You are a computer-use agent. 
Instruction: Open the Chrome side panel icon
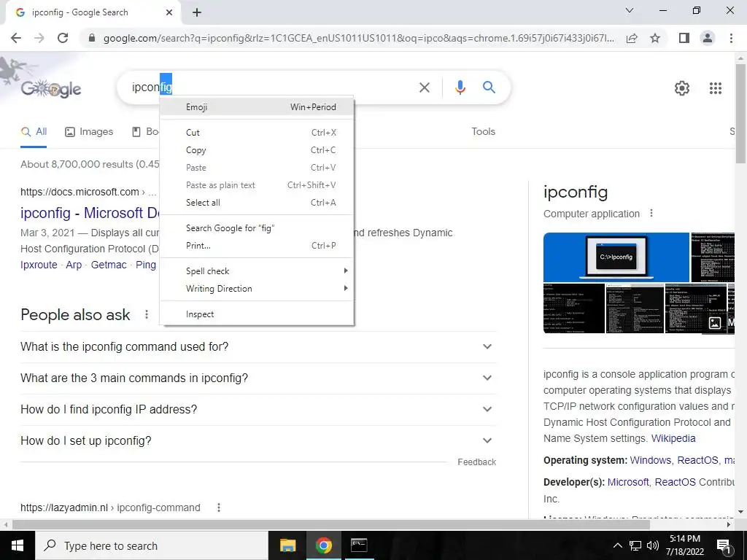(684, 38)
